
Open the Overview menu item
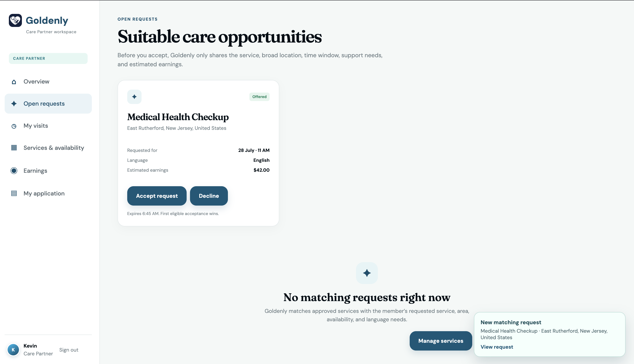click(x=48, y=81)
